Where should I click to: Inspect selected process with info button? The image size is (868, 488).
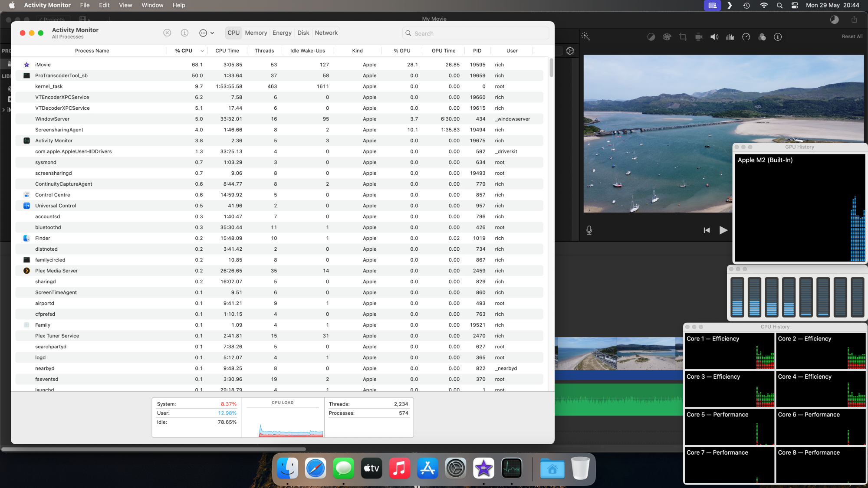coord(184,33)
